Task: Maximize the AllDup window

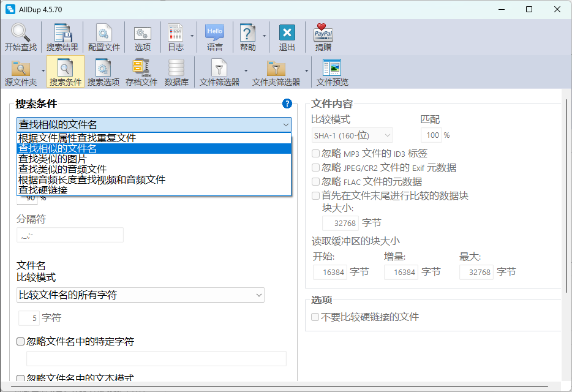Action: (529, 9)
